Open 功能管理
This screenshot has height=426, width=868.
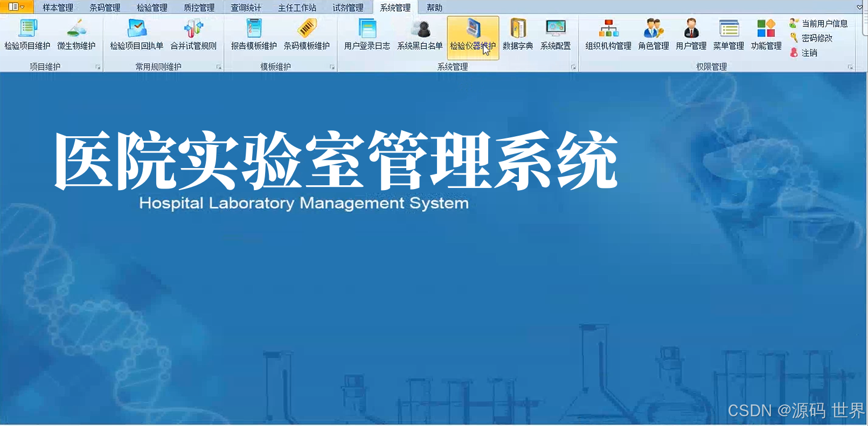coord(766,36)
